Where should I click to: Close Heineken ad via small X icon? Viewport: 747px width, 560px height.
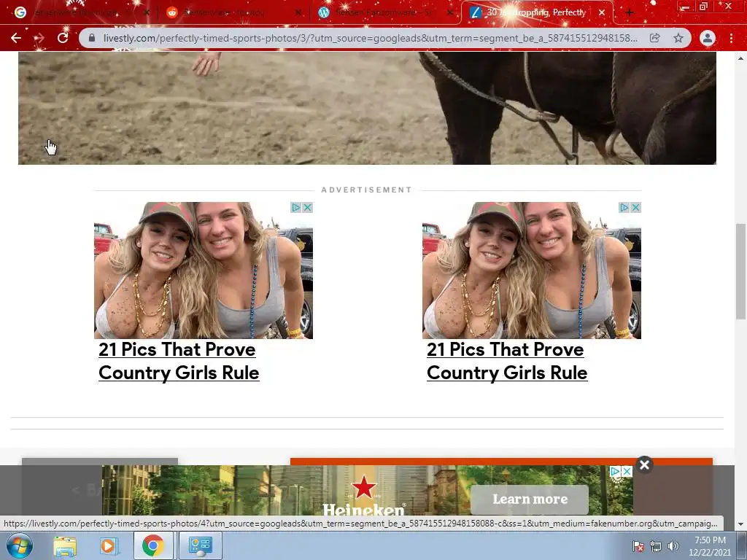(627, 472)
